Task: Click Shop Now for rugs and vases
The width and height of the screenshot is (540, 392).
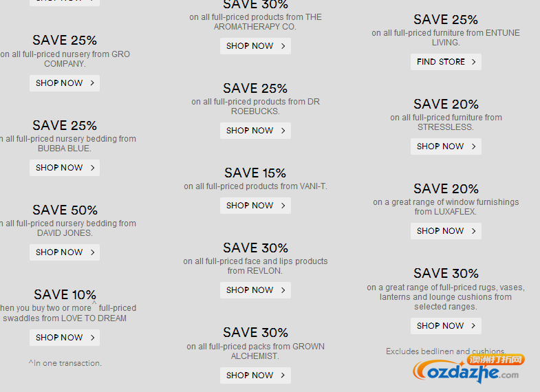Action: click(x=446, y=326)
